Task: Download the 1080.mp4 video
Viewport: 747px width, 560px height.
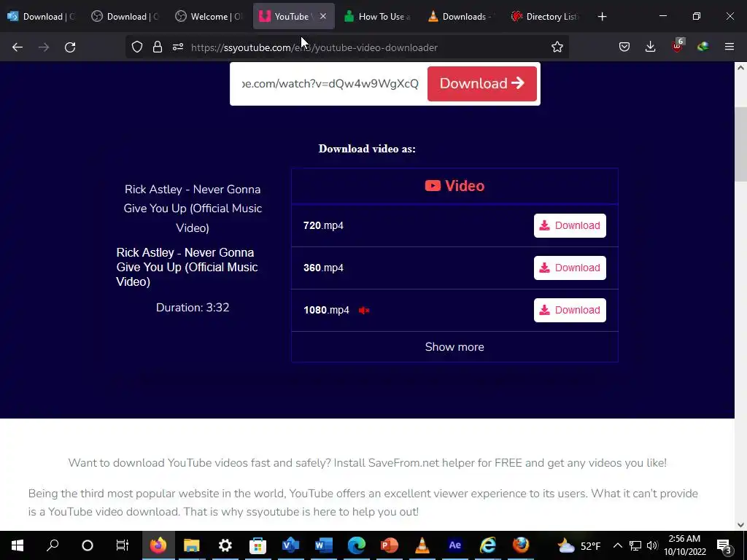Action: (x=570, y=310)
